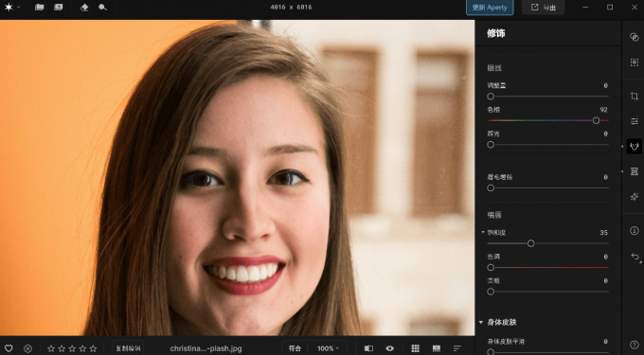This screenshot has height=355, width=644.
Task: Open the sort order lines icon
Action: pos(457,348)
